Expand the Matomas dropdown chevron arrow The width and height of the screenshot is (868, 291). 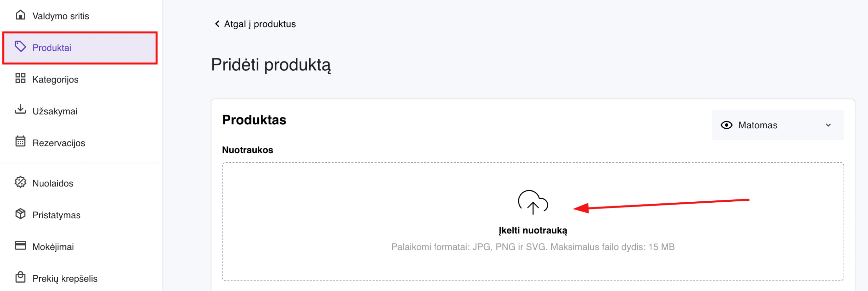pyautogui.click(x=828, y=125)
